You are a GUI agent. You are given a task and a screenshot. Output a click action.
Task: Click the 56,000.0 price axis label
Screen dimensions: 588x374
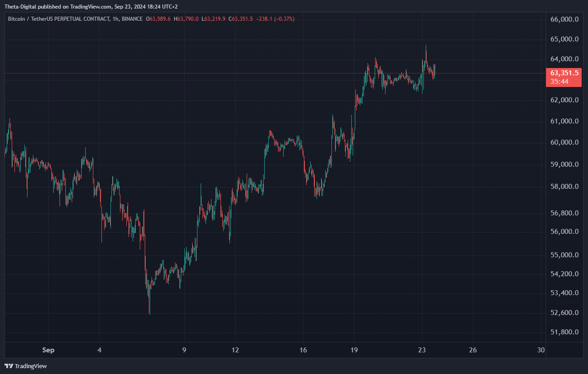pyautogui.click(x=565, y=232)
